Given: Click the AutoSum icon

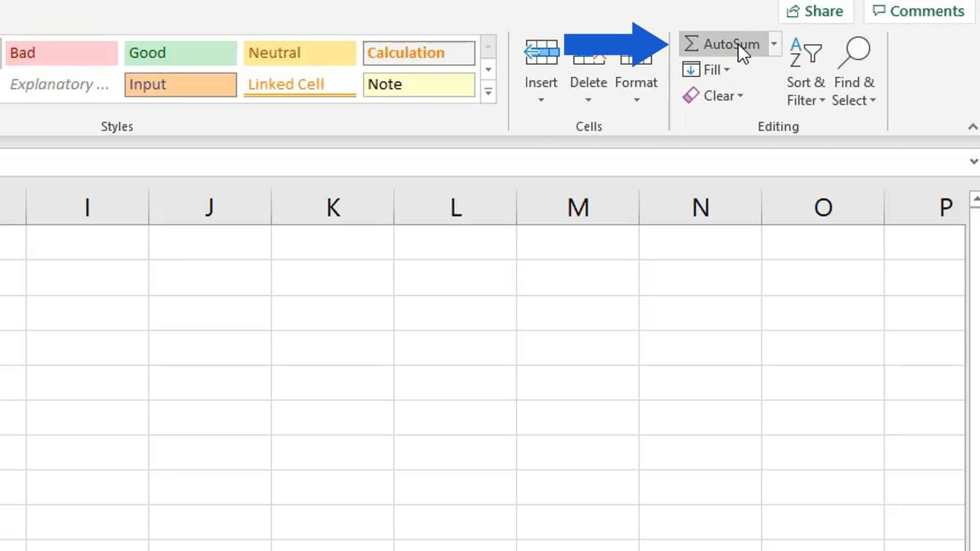Looking at the screenshot, I should pyautogui.click(x=692, y=44).
